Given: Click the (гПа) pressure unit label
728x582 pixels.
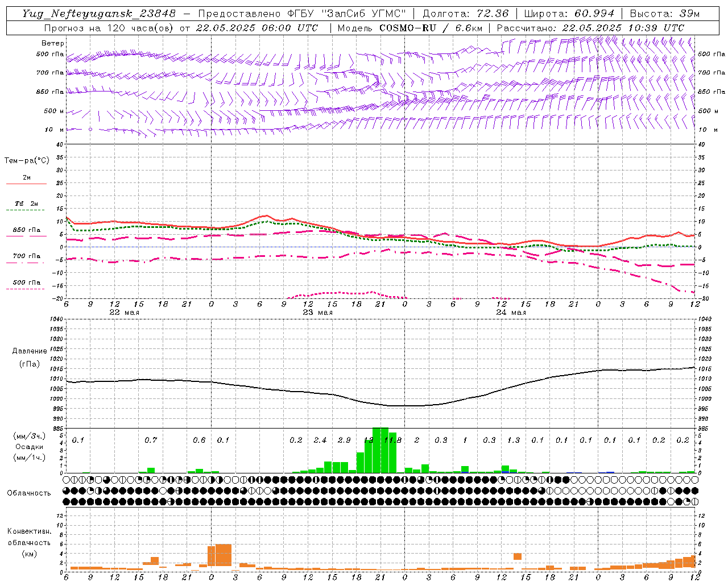Looking at the screenshot, I should 30,364.
